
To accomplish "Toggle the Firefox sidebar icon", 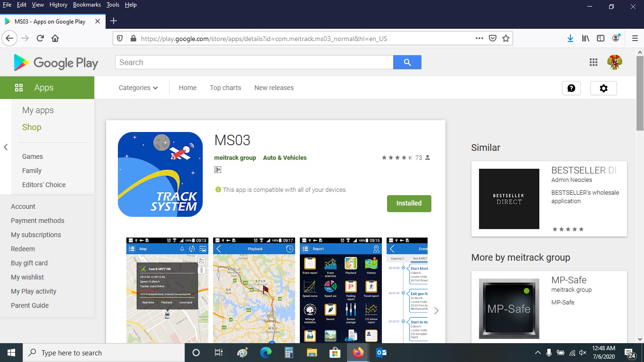I will point(601,38).
